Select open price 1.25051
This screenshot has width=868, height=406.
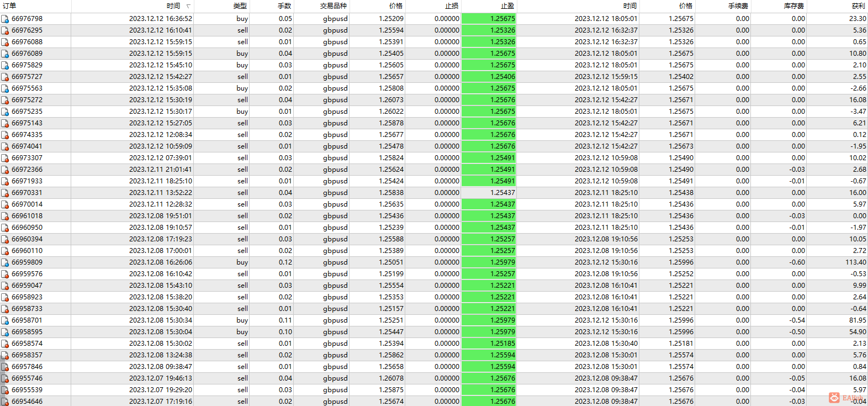click(x=391, y=262)
